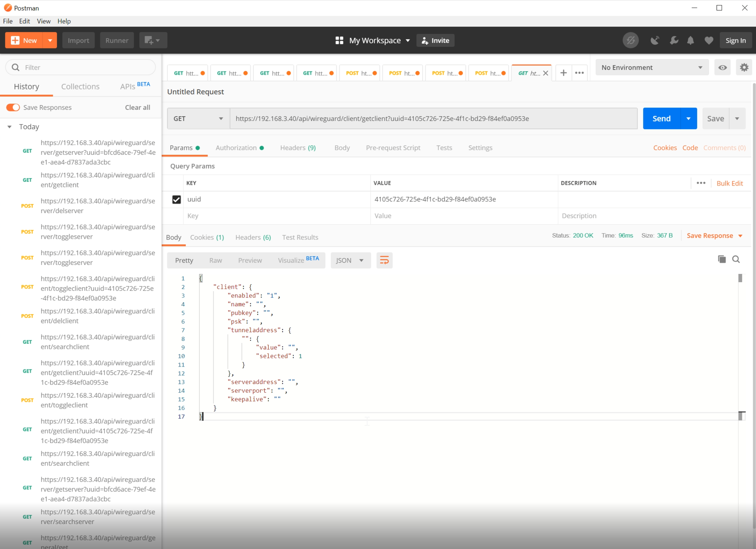Click the environment quick look eye icon

click(x=722, y=68)
